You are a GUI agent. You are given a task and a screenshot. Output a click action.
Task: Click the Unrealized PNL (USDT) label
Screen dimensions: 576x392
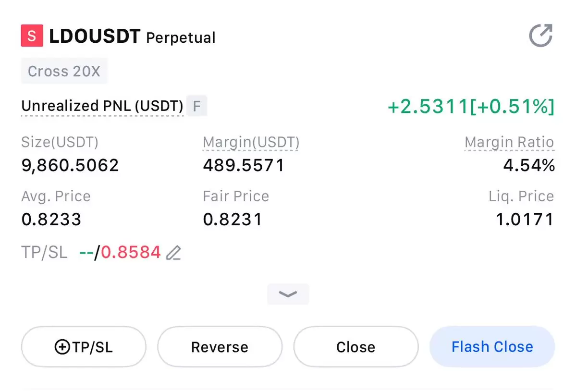[x=102, y=106]
